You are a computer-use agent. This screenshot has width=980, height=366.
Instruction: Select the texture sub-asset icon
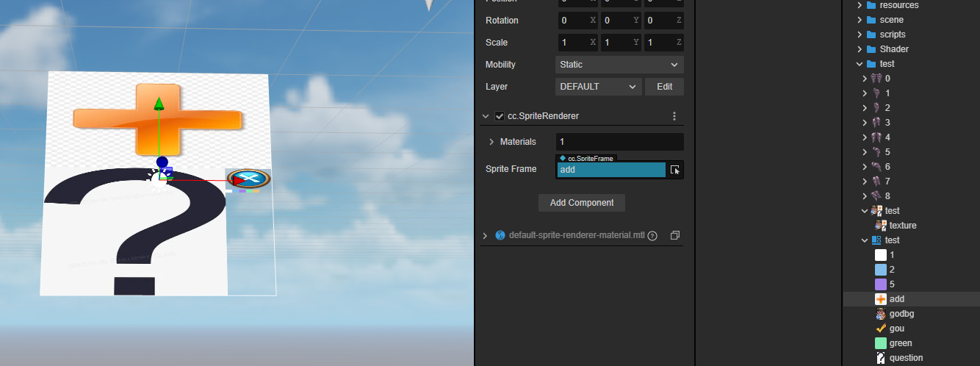(881, 226)
